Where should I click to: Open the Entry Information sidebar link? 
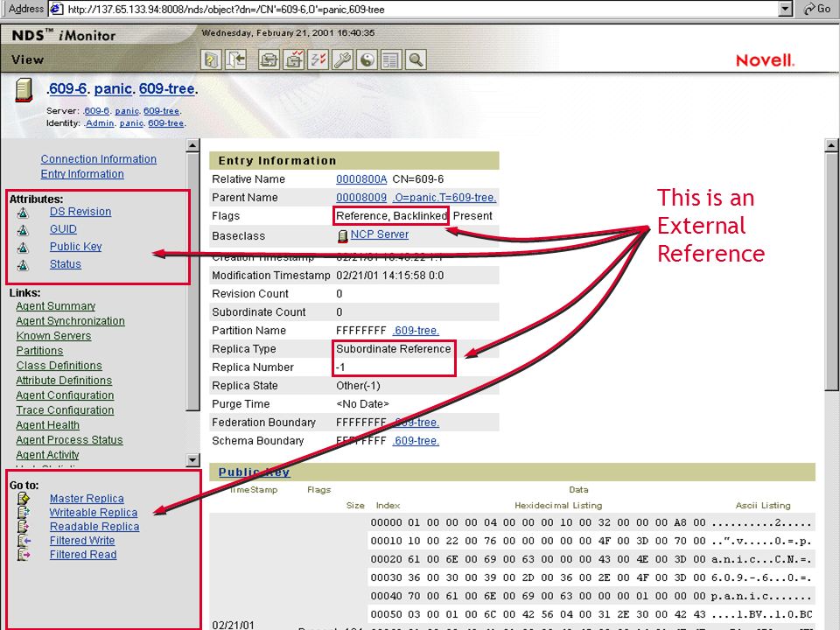[x=82, y=174]
